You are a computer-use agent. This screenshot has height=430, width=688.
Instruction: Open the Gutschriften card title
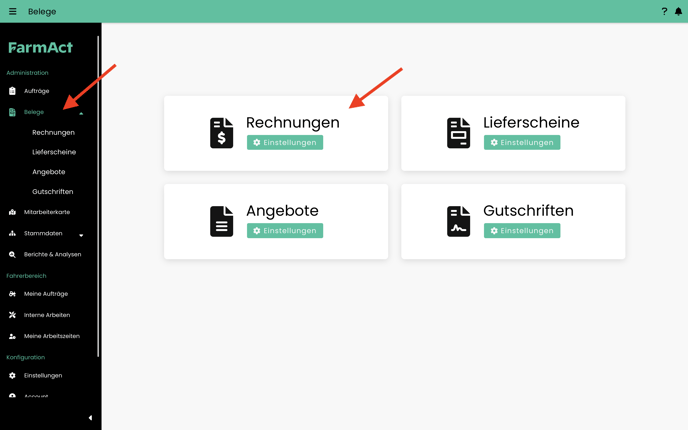pos(528,211)
